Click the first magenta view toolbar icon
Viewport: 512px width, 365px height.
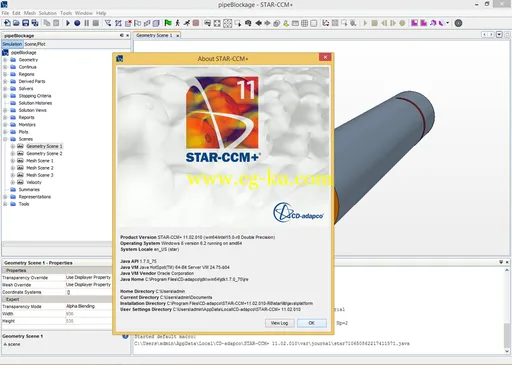click(414, 23)
